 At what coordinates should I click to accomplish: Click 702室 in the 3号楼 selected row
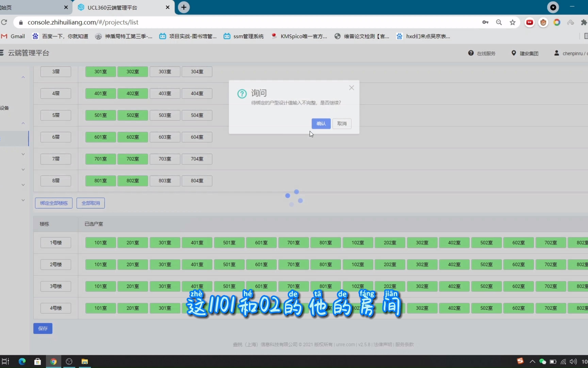click(551, 286)
